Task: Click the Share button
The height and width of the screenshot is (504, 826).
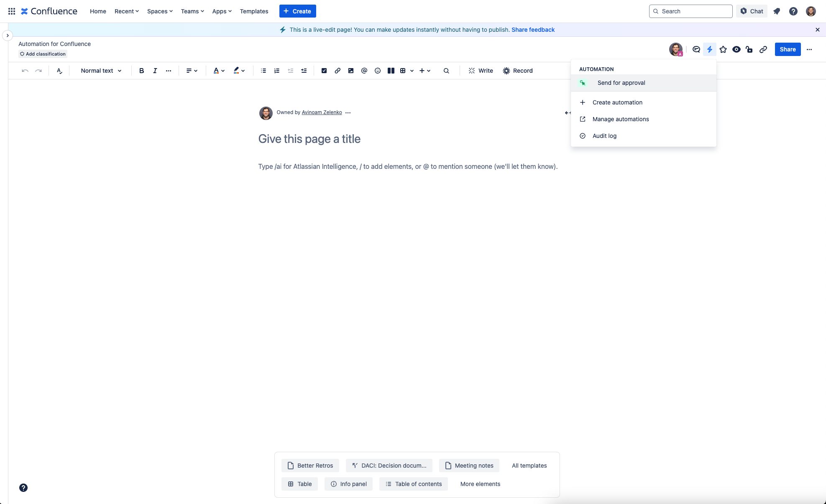Action: (787, 49)
